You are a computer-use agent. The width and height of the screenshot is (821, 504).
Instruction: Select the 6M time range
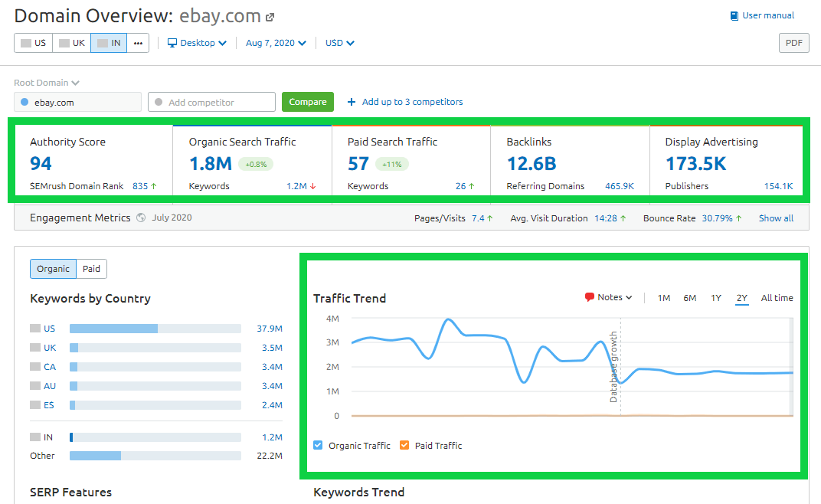click(x=689, y=298)
